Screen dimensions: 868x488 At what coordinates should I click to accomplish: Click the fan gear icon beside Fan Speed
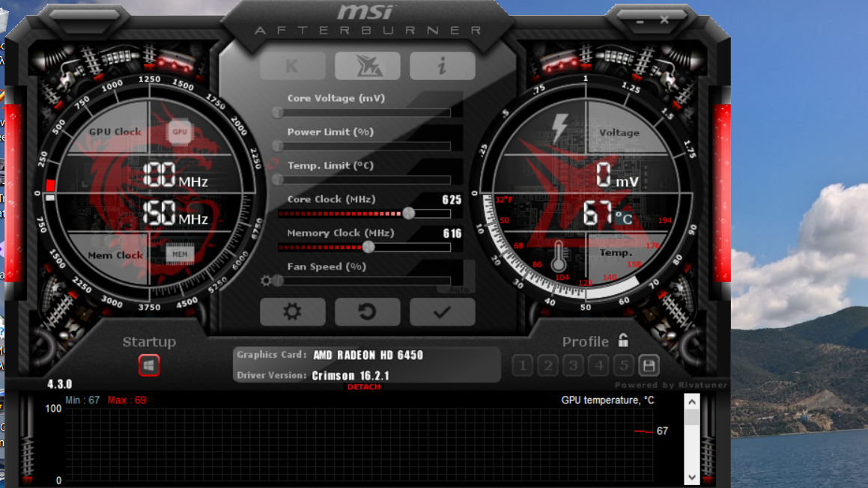click(267, 281)
